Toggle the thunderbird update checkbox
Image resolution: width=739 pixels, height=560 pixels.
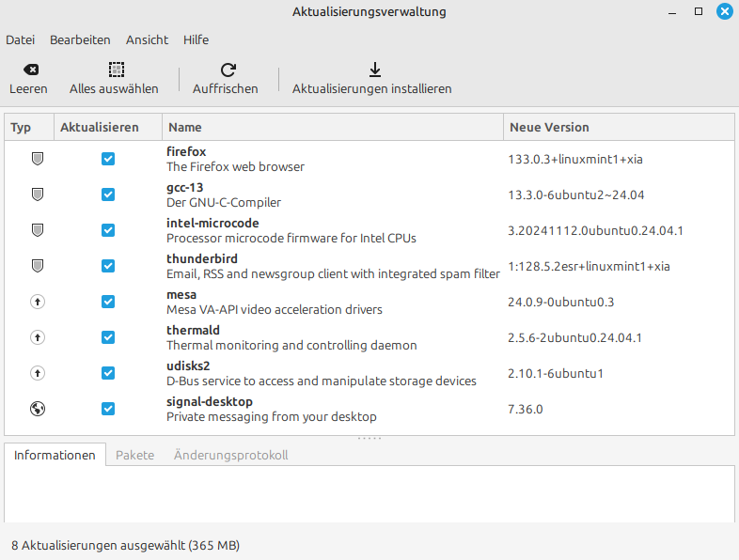pyautogui.click(x=108, y=266)
